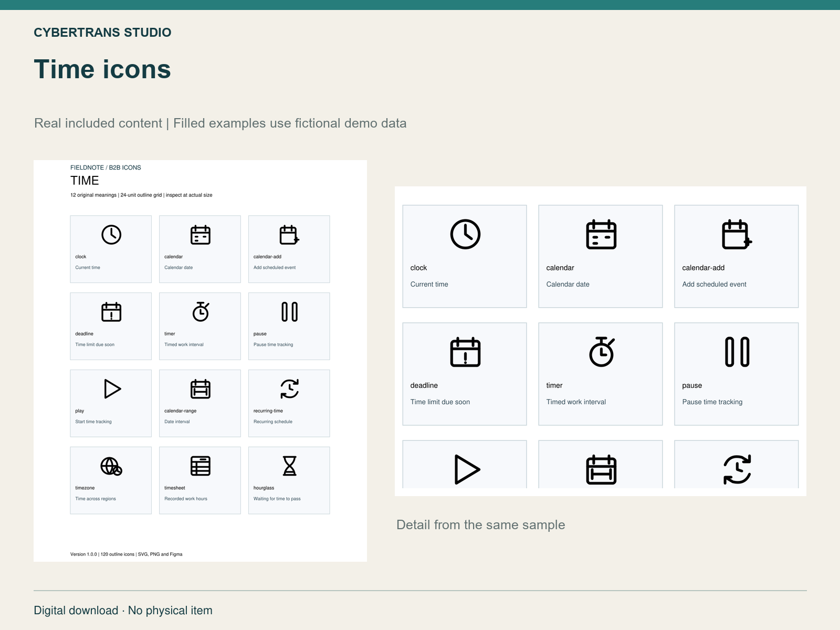Click 'Timed work interval' in the large detail card
The image size is (840, 630).
pyautogui.click(x=576, y=402)
